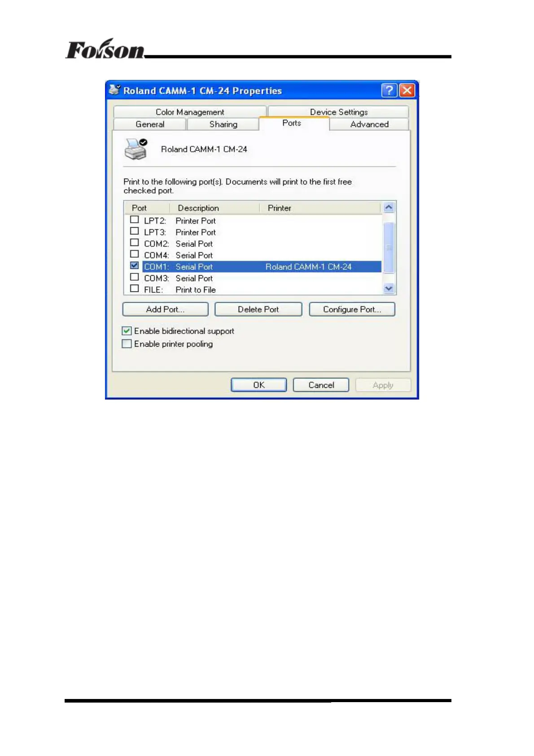Select the COM3: port row text
This screenshot has width=534, height=756.
(x=156, y=278)
